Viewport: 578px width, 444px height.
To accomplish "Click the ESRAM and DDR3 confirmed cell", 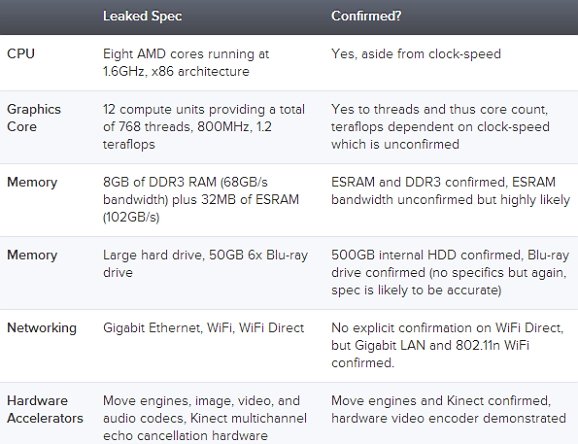I will coord(450,191).
